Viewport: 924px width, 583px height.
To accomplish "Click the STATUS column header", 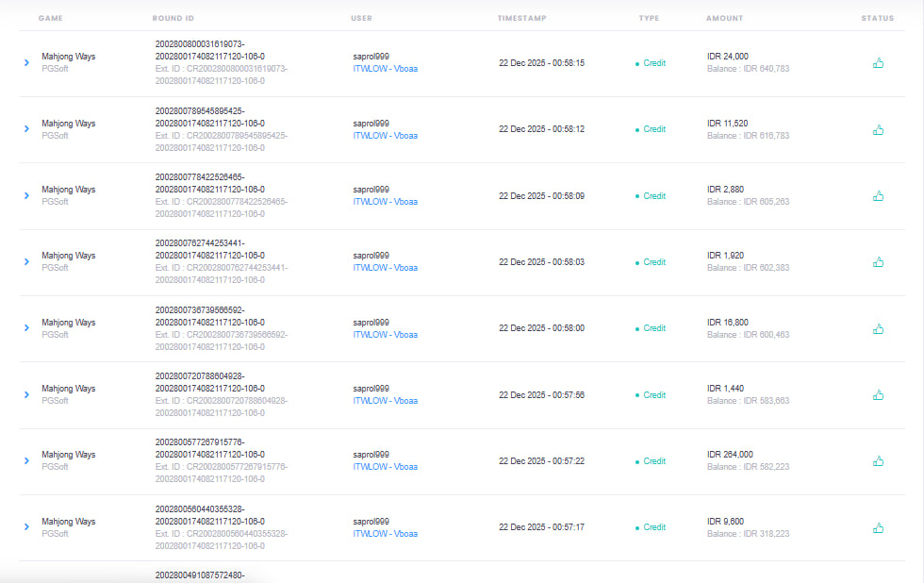I will (878, 18).
